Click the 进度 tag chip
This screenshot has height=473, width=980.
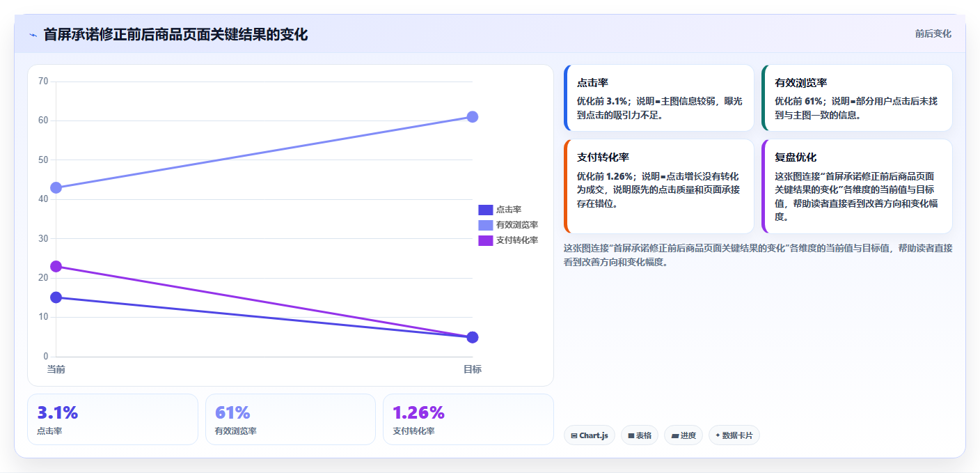point(683,435)
